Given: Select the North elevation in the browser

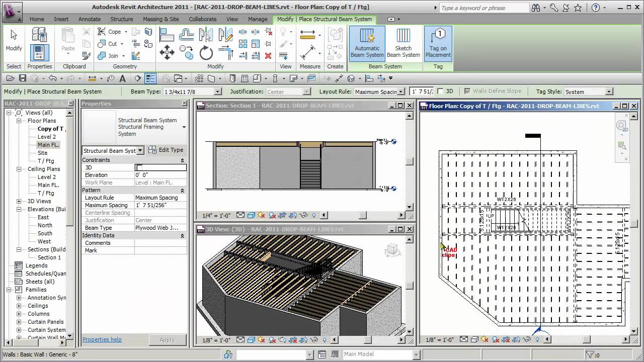Looking at the screenshot, I should pos(45,225).
